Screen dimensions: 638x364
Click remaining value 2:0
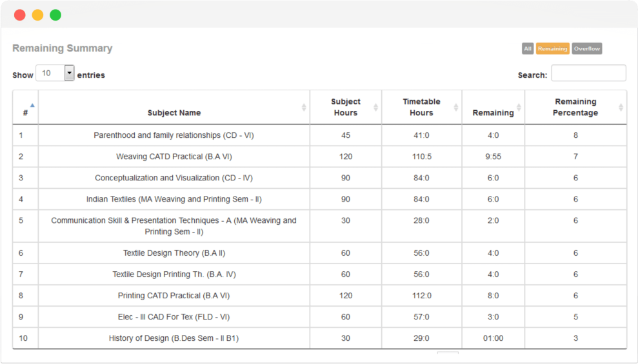493,220
